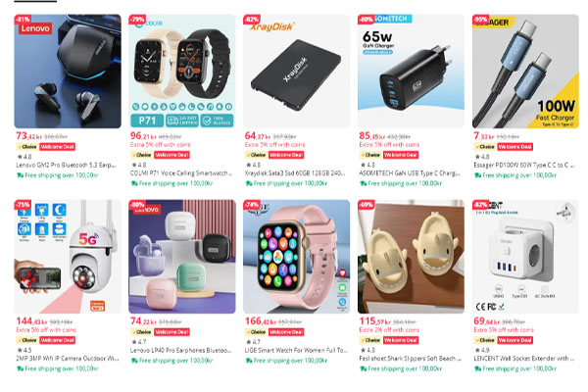Viewport: 588px width, 392px height.
Task: Click the free shipping truck icon under Lenovo GM2
Action: pyautogui.click(x=20, y=175)
